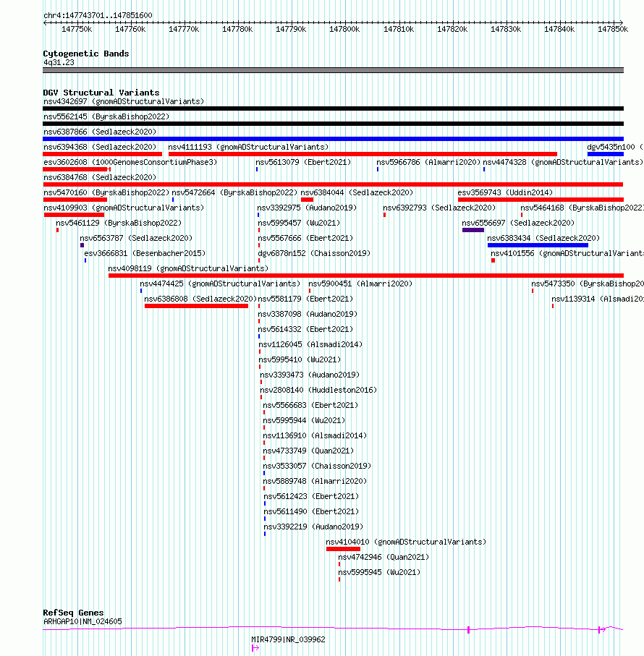Image resolution: width=644 pixels, height=656 pixels.
Task: Select nsv5464168 ByrskaBishop2022 label
Action: pos(582,208)
